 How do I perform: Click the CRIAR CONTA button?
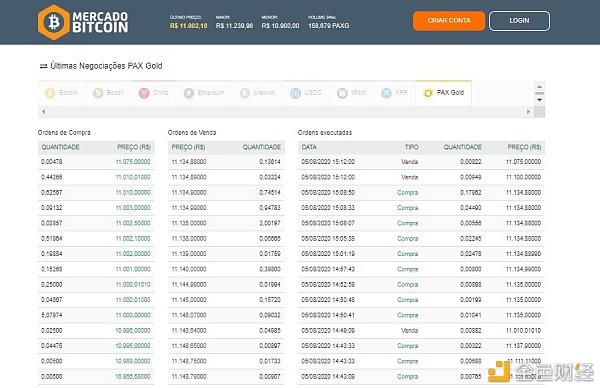point(449,21)
